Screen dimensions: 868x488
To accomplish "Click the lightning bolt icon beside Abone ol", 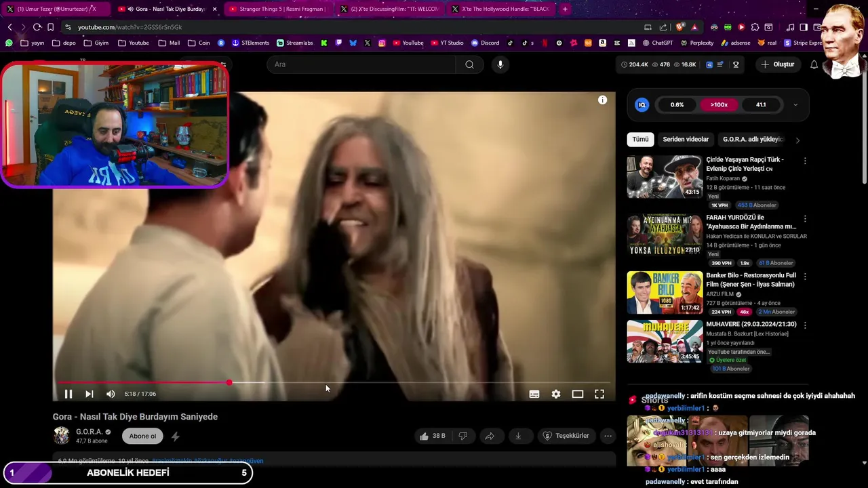I will tap(175, 436).
